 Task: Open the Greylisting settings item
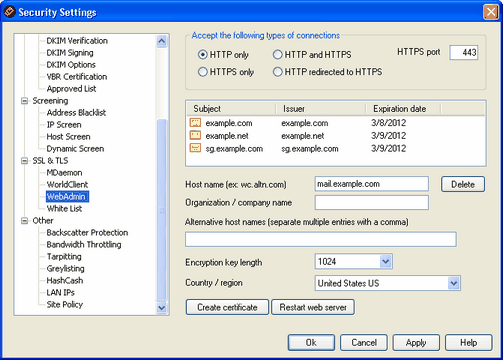coord(65,269)
